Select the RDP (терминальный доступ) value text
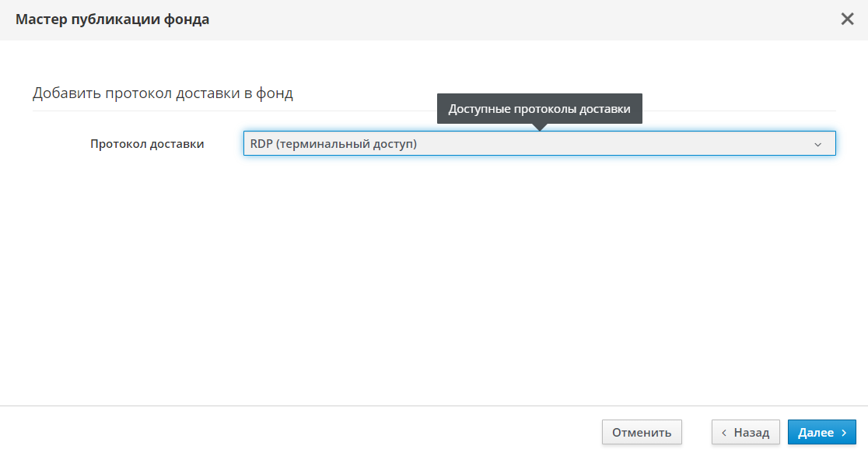The image size is (868, 460). click(x=334, y=144)
